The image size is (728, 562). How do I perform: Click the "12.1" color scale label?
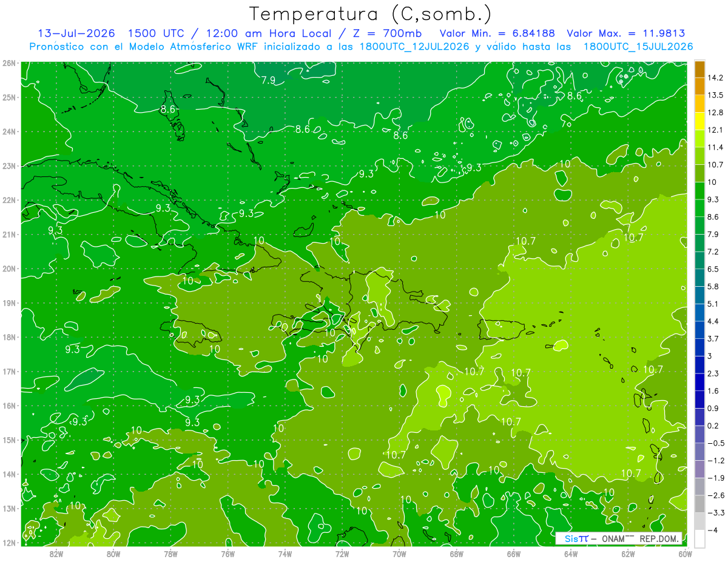tap(715, 130)
